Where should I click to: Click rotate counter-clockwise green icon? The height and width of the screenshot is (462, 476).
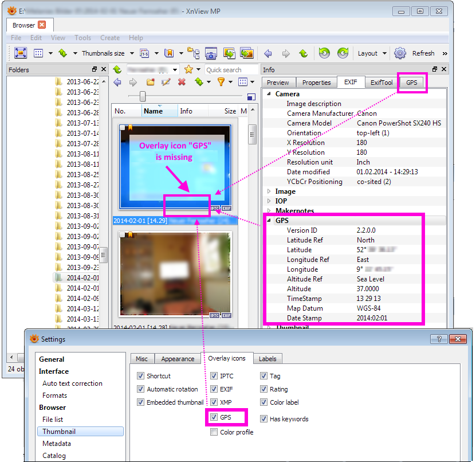[324, 53]
